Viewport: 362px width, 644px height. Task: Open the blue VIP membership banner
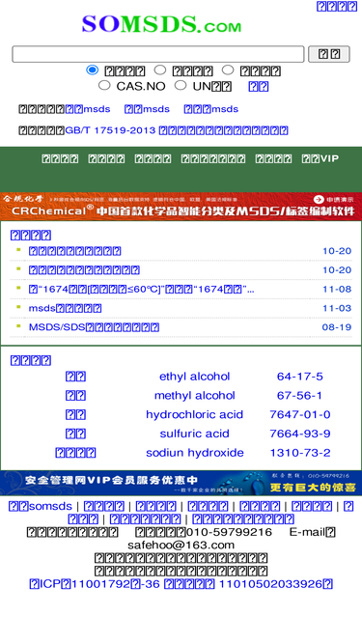tap(181, 483)
